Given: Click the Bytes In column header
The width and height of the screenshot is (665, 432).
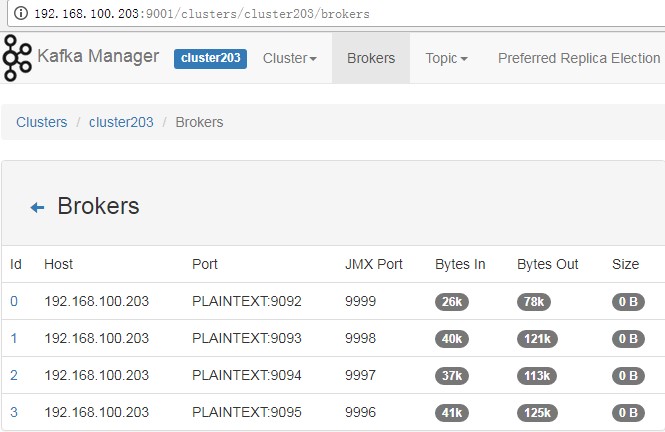Looking at the screenshot, I should [460, 264].
